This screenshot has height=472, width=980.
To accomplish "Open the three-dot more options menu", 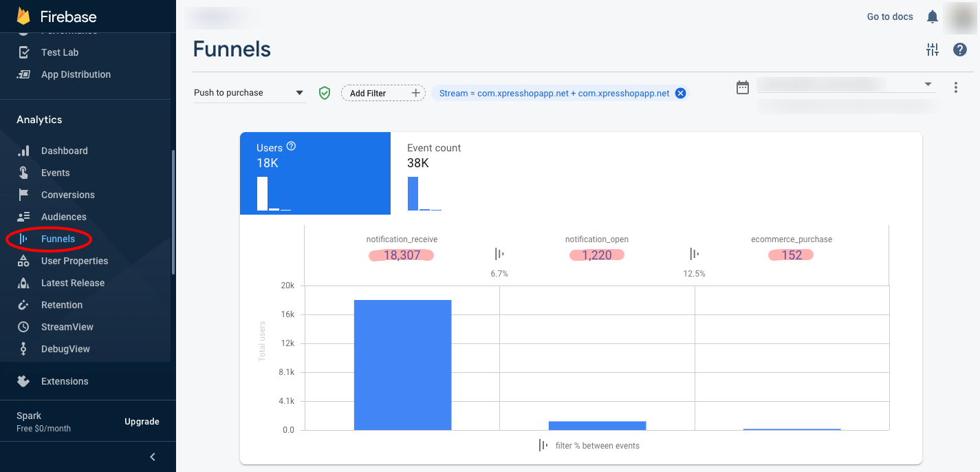I will click(956, 87).
